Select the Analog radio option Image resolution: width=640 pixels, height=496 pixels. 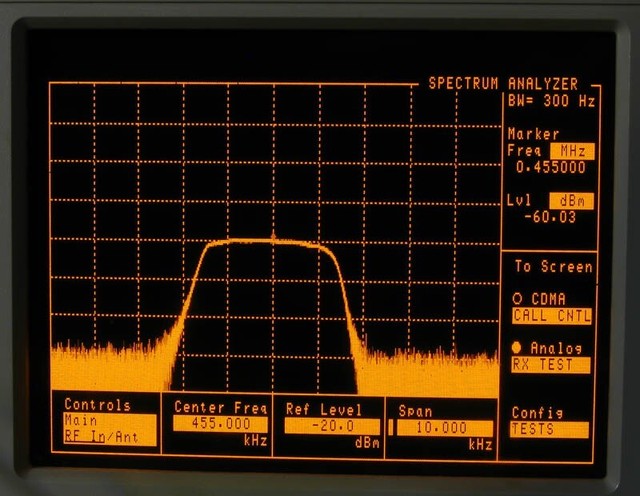pyautogui.click(x=517, y=348)
